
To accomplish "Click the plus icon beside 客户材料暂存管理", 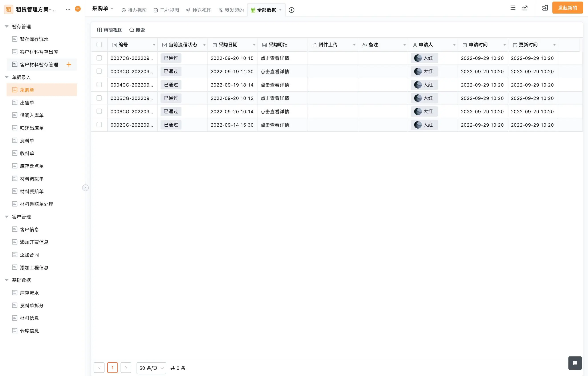I will (x=69, y=65).
